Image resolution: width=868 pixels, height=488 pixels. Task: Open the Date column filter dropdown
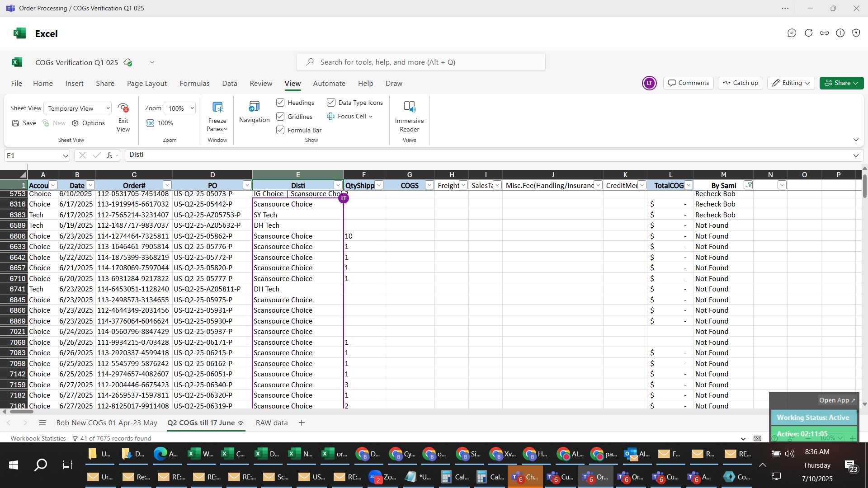90,185
